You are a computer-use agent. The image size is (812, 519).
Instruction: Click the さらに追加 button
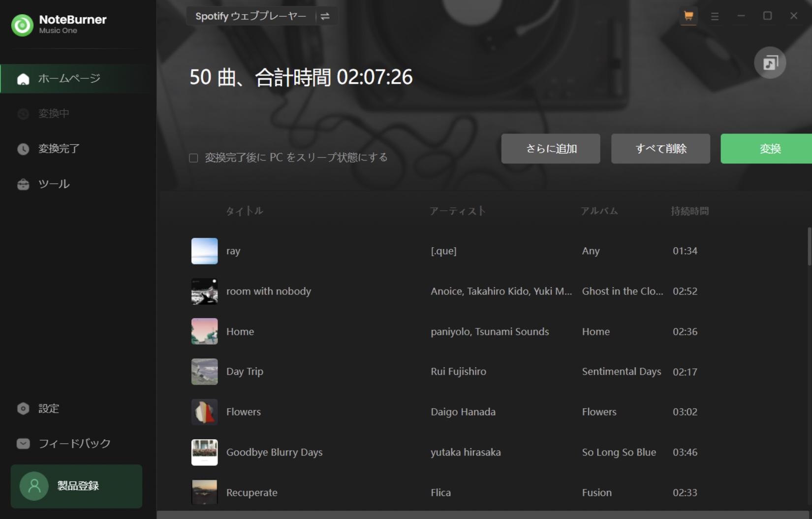pos(551,148)
